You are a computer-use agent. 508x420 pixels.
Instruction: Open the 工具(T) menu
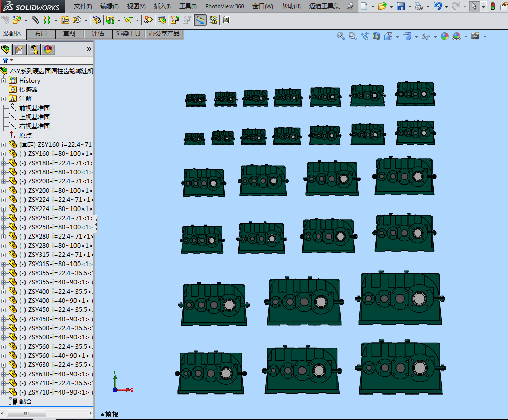pyautogui.click(x=188, y=6)
